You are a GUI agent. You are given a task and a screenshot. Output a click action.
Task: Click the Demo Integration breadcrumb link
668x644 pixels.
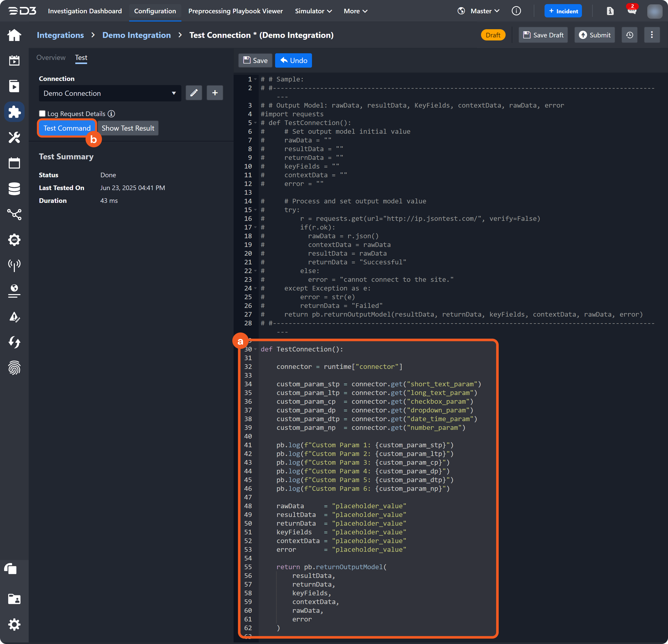pos(136,35)
